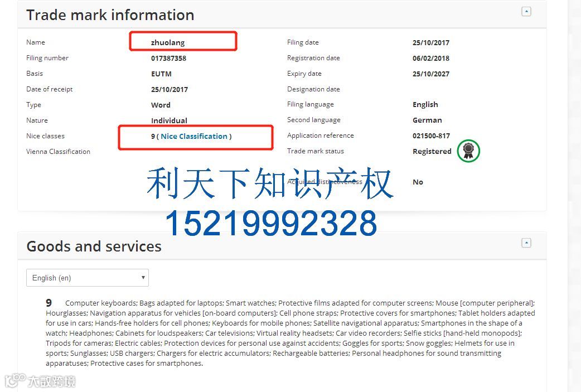Click the expiry date 25/10/2027
Image resolution: width=581 pixels, height=392 pixels.
[x=431, y=74]
